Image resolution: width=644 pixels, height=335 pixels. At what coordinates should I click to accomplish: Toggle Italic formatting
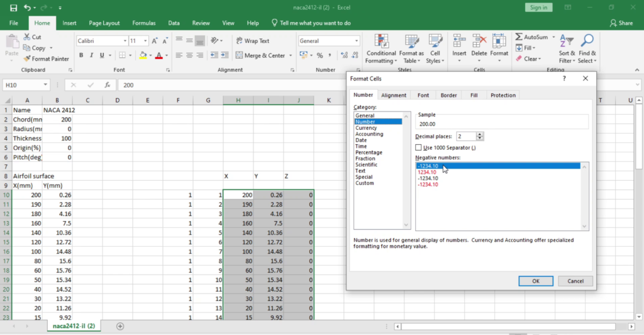coord(91,55)
